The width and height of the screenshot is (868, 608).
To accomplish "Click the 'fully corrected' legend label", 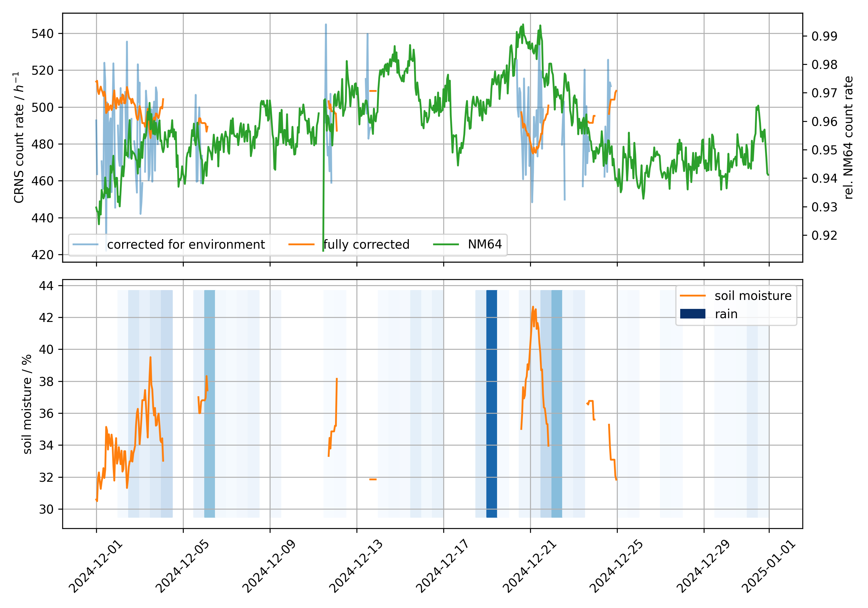I will 366,245.
